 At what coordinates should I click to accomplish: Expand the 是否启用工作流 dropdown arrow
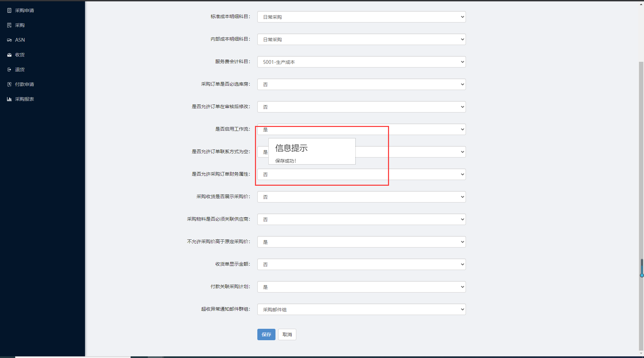tap(462, 129)
